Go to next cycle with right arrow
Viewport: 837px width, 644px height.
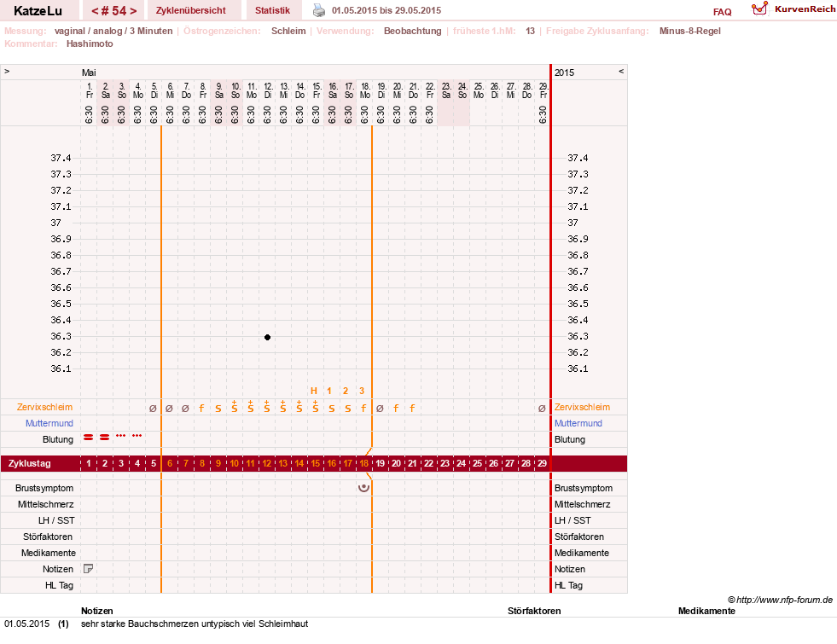tap(133, 11)
